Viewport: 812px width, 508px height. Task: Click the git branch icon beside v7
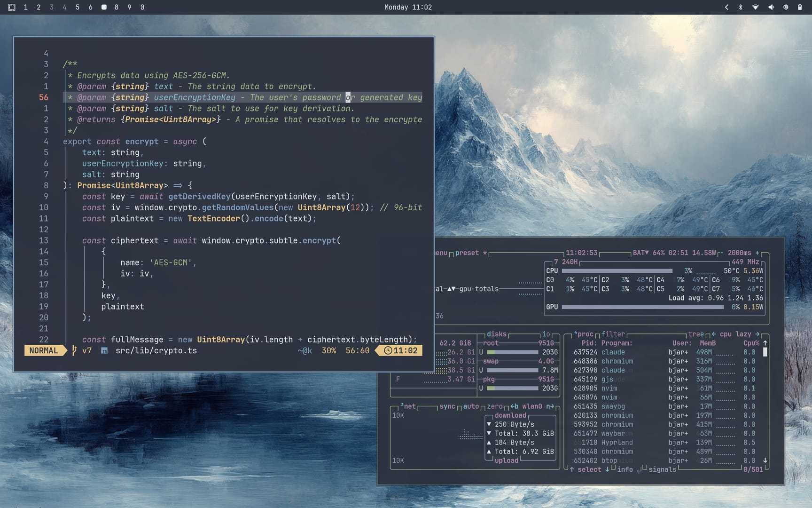(x=74, y=350)
